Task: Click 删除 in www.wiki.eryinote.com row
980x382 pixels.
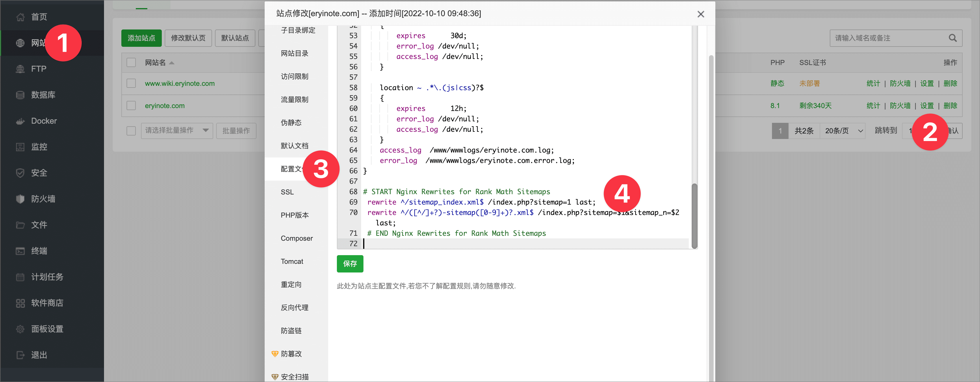Action: [950, 83]
